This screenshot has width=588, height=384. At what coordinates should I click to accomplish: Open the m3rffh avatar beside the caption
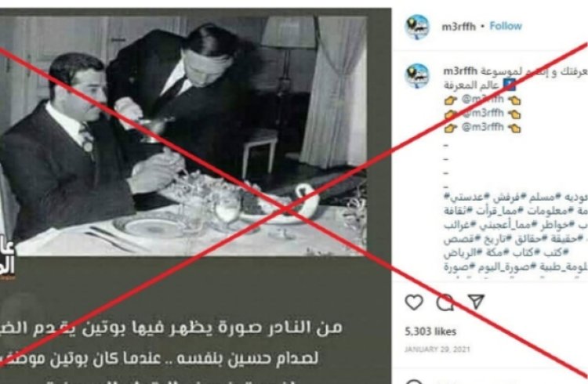point(417,76)
